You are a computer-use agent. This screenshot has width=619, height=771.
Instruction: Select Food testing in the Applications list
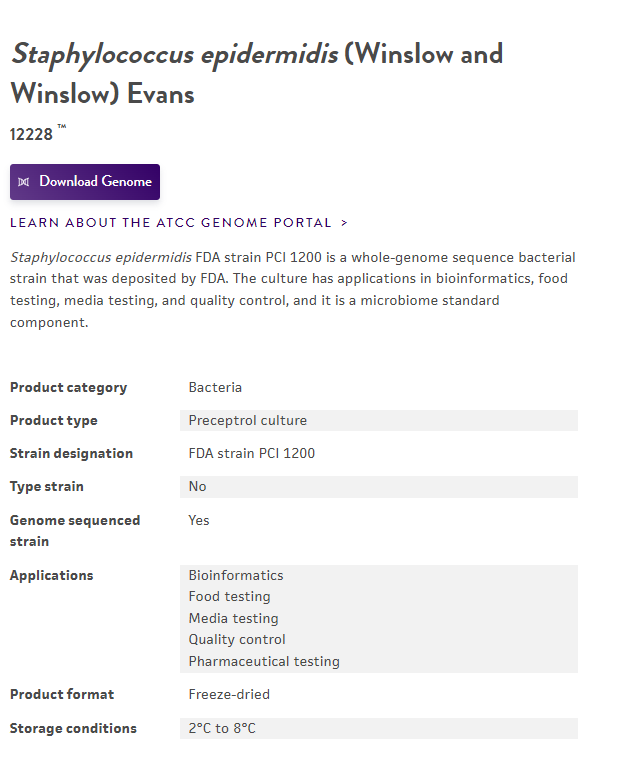click(x=230, y=596)
